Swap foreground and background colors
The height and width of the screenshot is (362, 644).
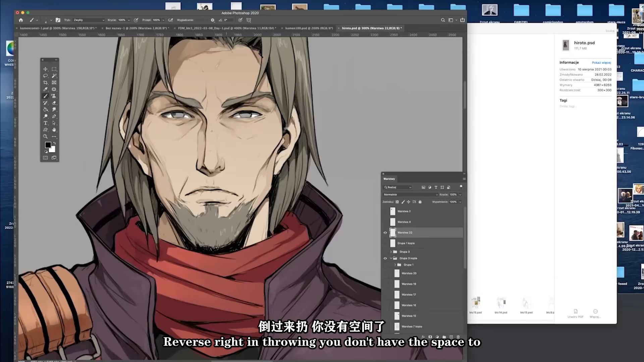click(x=54, y=143)
